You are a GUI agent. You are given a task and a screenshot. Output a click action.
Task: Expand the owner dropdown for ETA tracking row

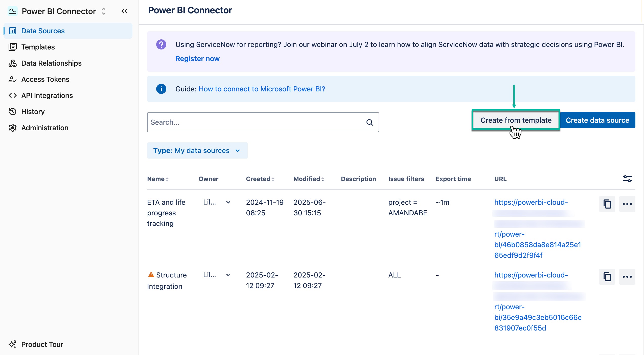[228, 202]
